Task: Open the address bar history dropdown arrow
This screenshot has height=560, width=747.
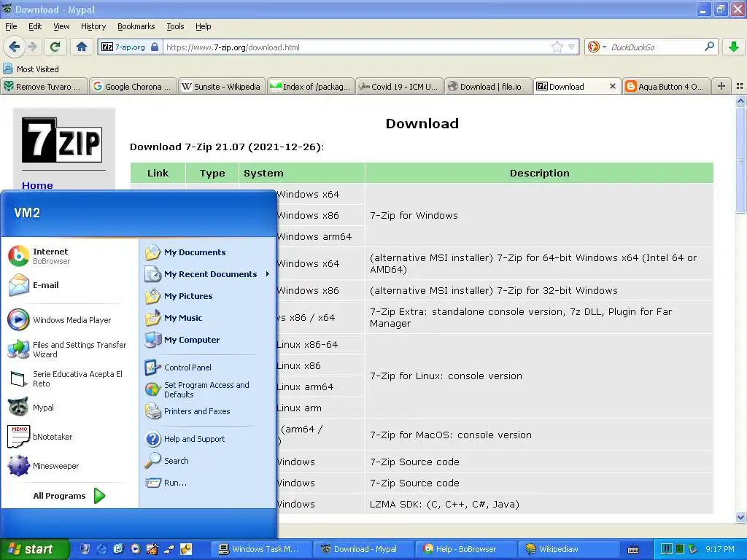Action: 571,47
